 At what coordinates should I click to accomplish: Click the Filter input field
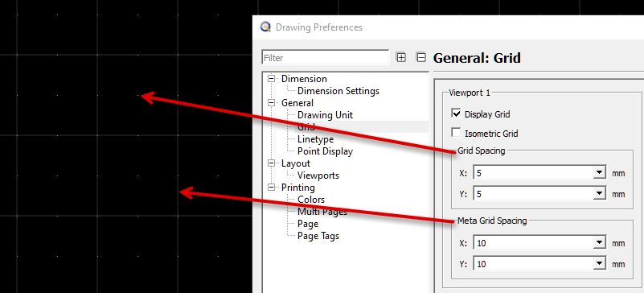click(x=326, y=58)
